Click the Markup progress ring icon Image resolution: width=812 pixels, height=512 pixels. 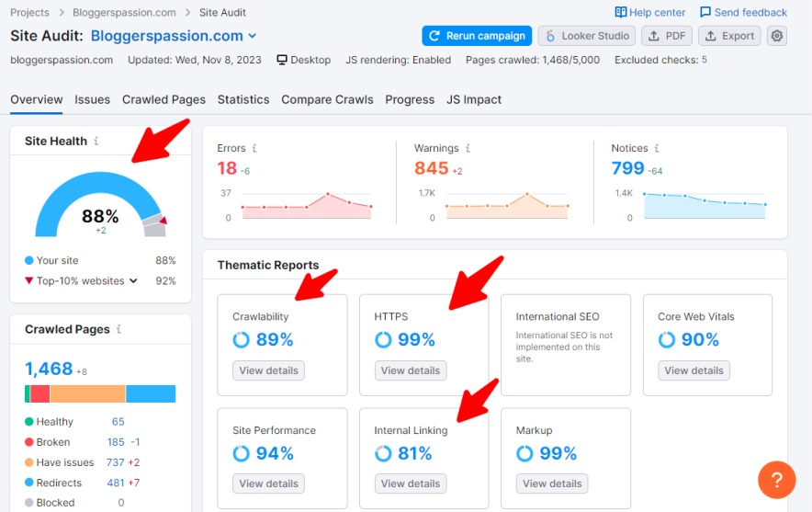(524, 453)
